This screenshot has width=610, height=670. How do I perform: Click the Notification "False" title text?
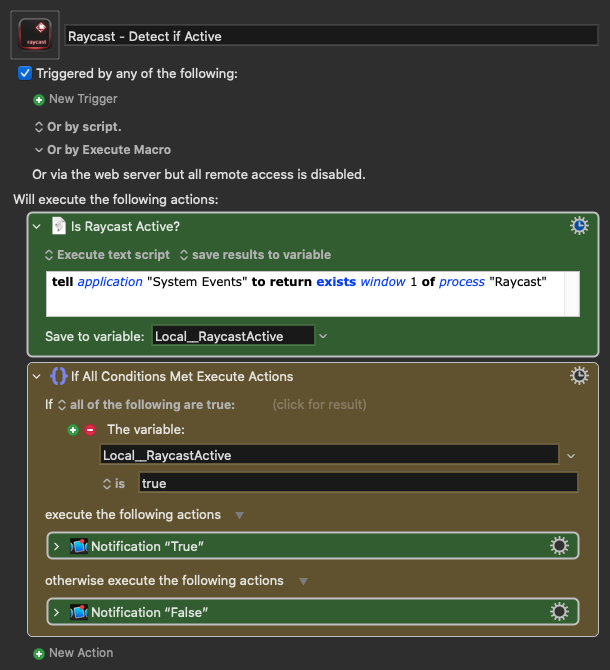click(x=150, y=612)
